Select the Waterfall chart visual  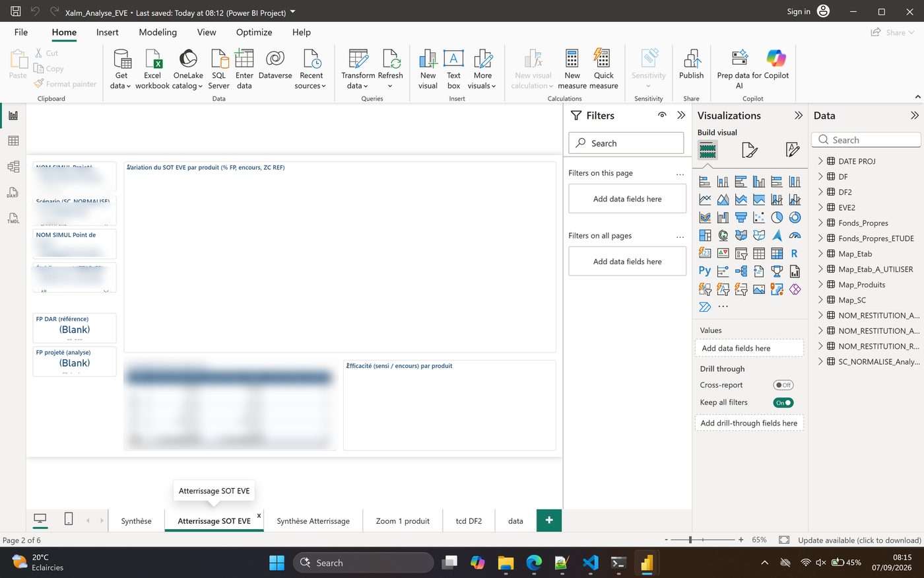723,217
